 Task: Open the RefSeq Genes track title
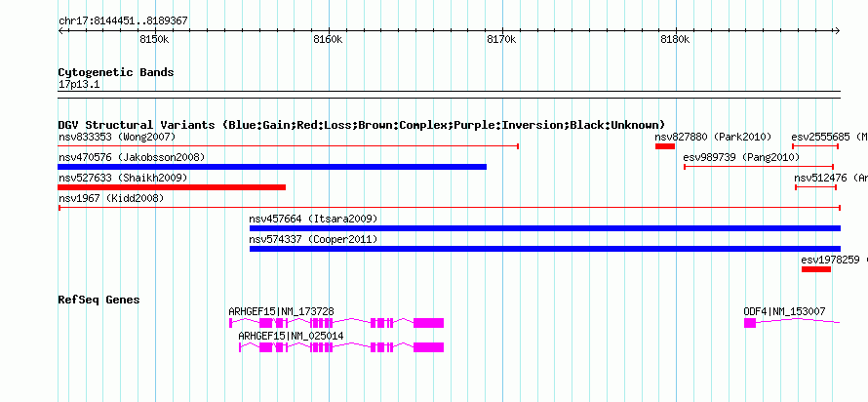click(x=99, y=300)
